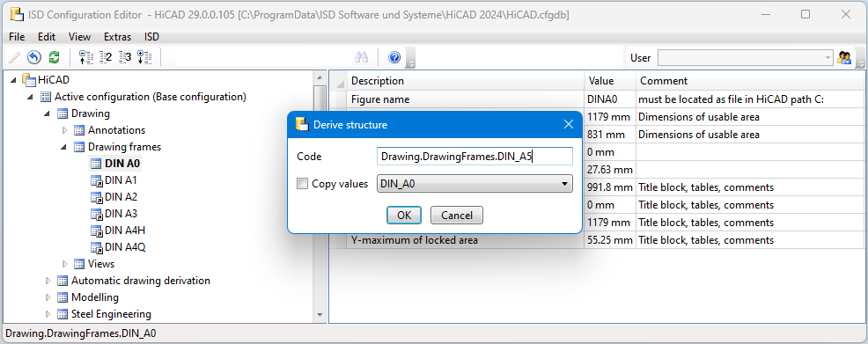Click the binoculars search icon

point(362,57)
